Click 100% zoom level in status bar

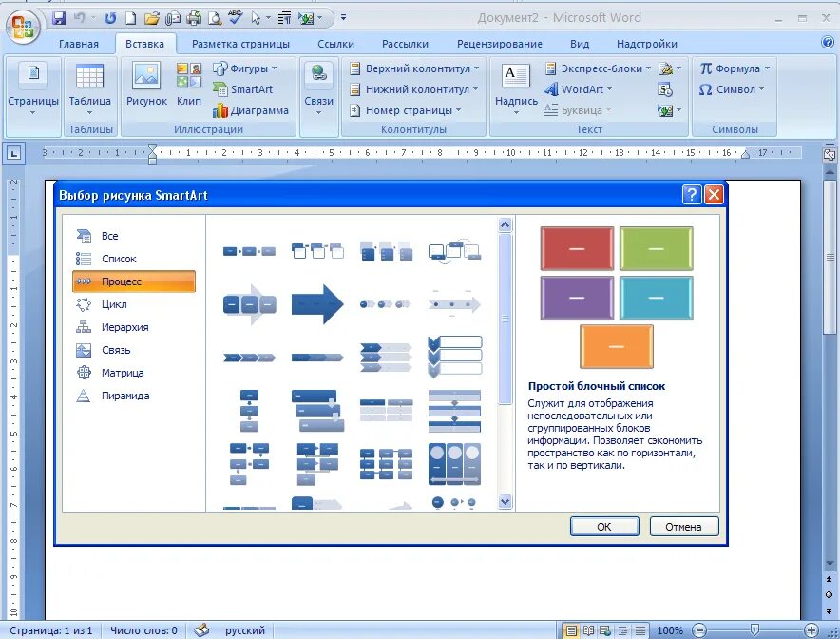(670, 630)
